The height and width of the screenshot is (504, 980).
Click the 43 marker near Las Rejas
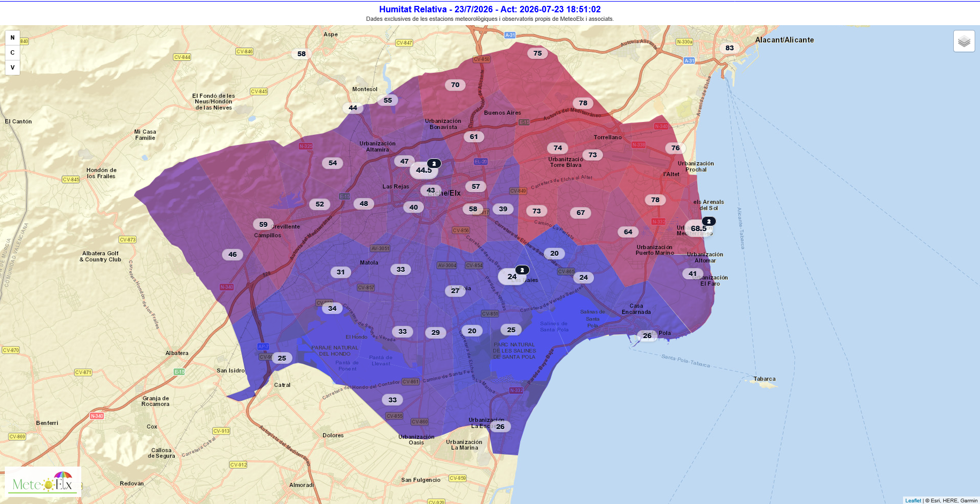pyautogui.click(x=431, y=190)
